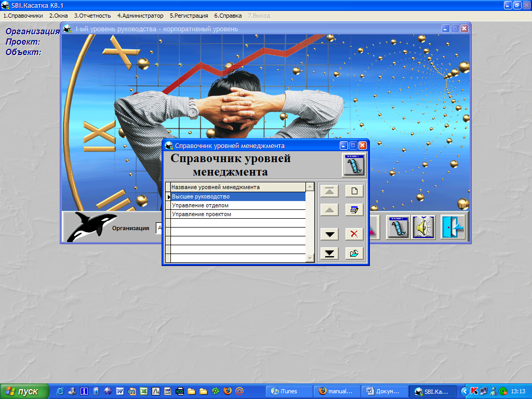The image size is (532, 399).
Task: Open the 2.Окна menu
Action: [x=58, y=16]
